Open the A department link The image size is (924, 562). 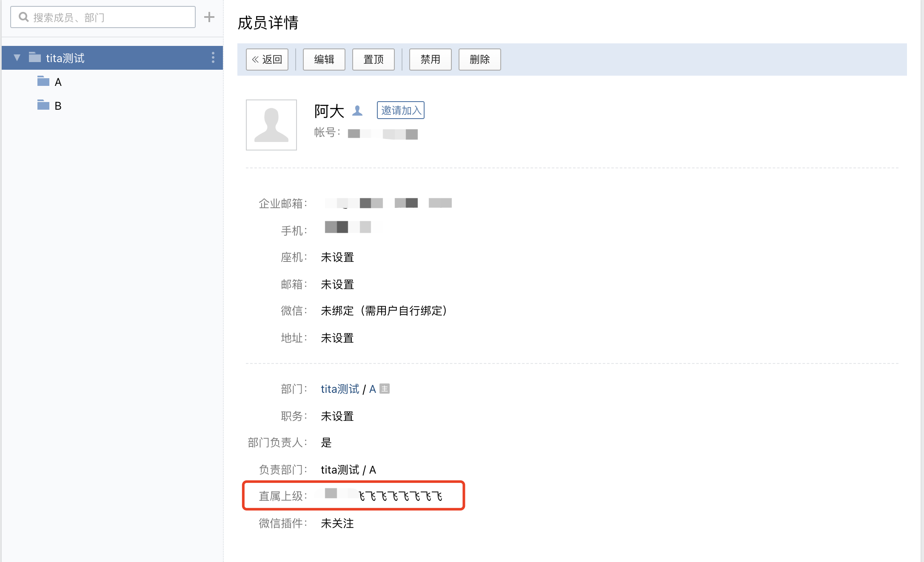click(x=373, y=389)
